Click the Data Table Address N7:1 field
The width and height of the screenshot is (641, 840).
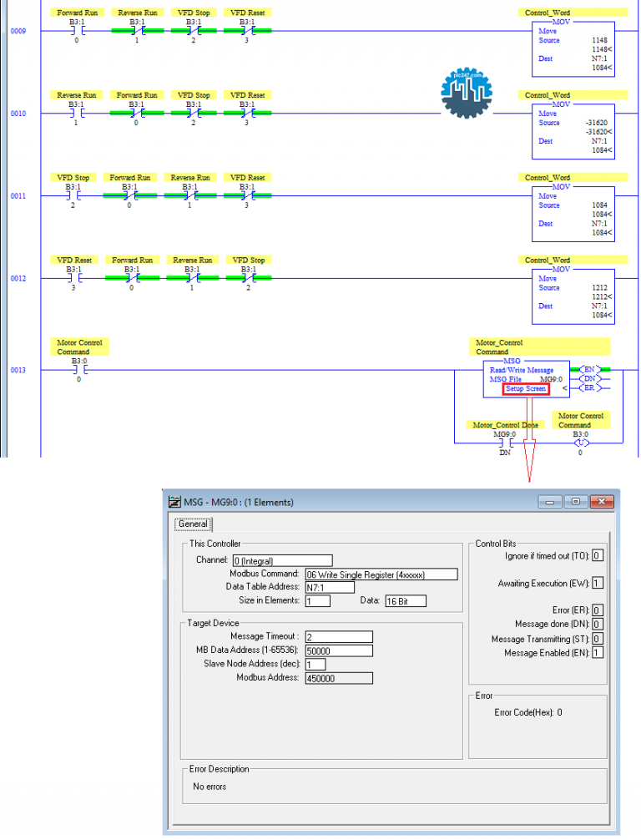pyautogui.click(x=330, y=587)
